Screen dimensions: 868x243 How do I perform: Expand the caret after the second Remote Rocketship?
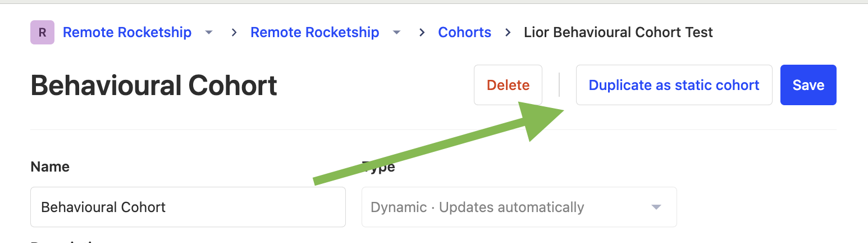[396, 33]
